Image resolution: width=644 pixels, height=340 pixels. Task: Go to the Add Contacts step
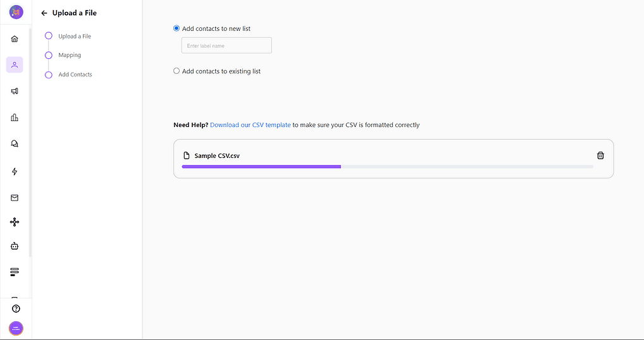(x=75, y=74)
